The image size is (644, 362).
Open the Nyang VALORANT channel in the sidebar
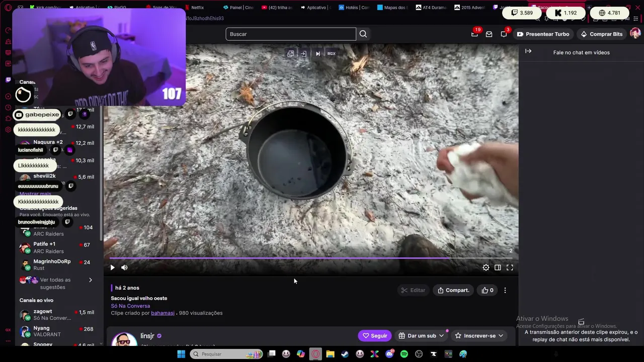tap(57, 331)
